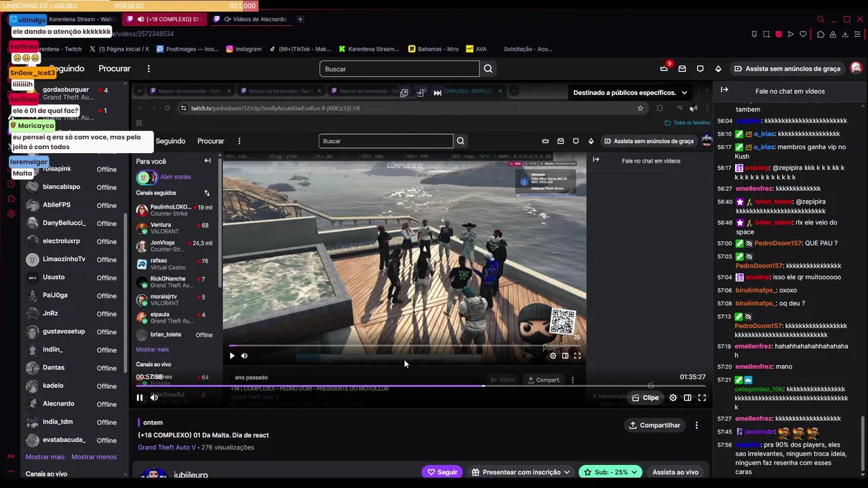Seek on the purple VOD progress bar
This screenshot has height=488, width=868.
(420, 386)
